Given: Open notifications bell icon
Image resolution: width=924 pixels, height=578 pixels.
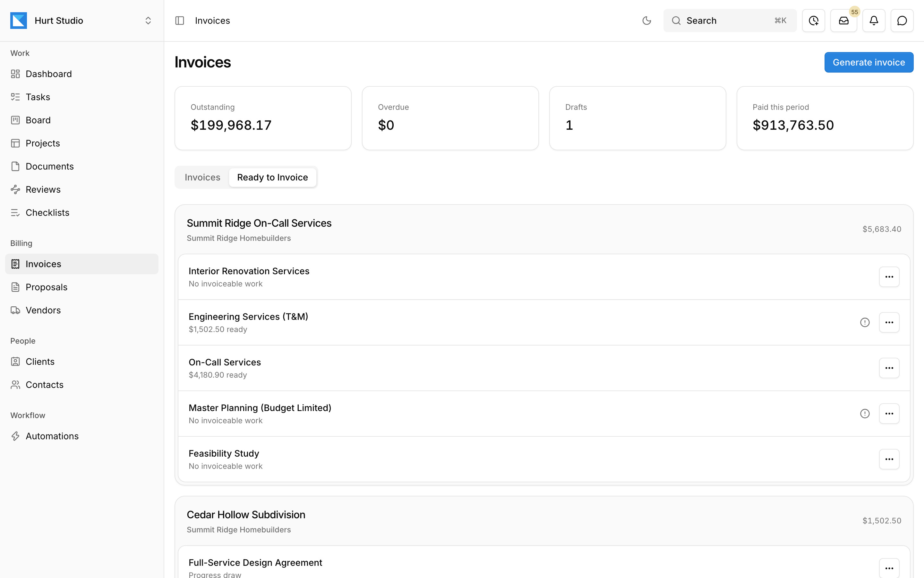Looking at the screenshot, I should point(874,21).
